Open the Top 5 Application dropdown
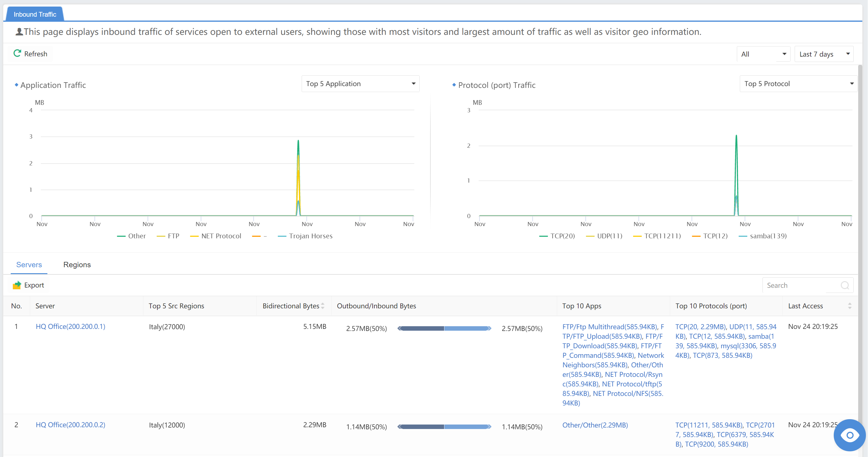This screenshot has height=457, width=868. (360, 84)
